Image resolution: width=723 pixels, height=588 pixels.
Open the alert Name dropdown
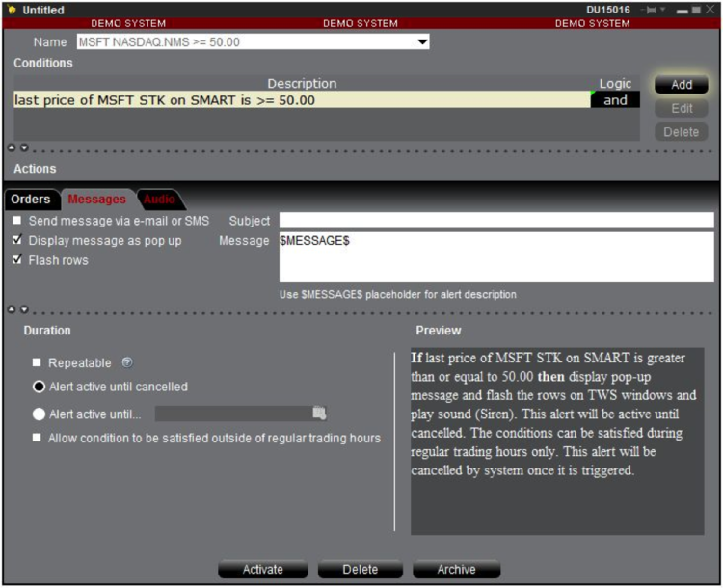click(422, 42)
